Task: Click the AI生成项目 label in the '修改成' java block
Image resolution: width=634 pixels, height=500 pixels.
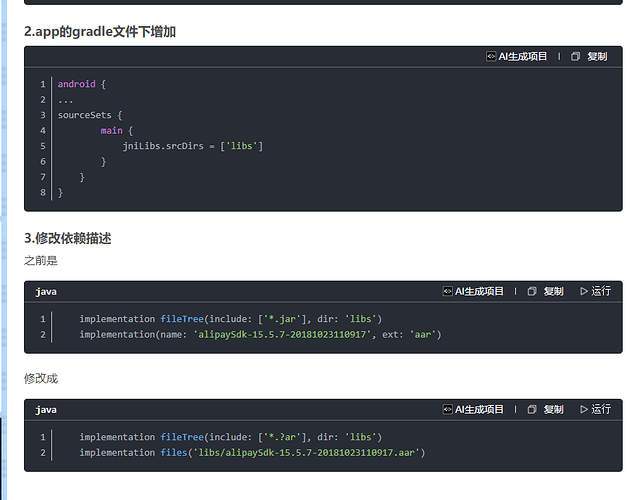Action: click(x=479, y=409)
